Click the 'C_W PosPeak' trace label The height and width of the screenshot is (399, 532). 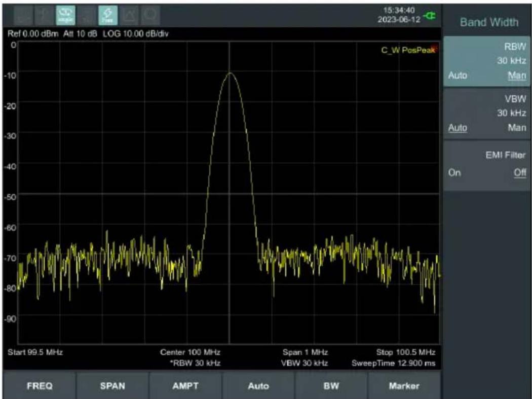coord(408,50)
